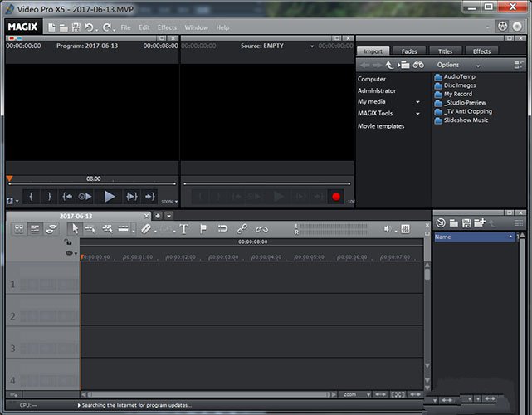Go up one folder level in Media Pool

[389, 65]
